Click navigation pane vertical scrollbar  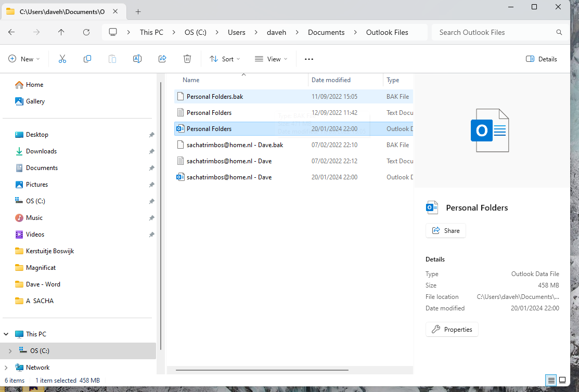(161, 216)
